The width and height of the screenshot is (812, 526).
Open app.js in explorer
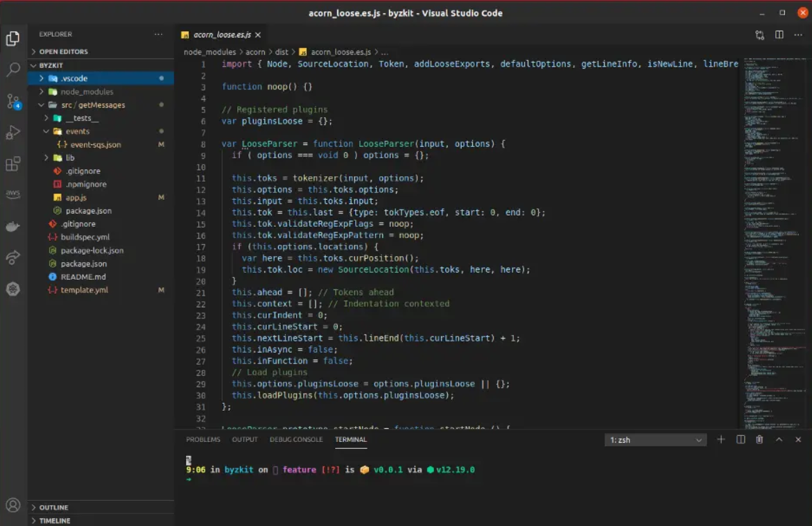click(101, 198)
